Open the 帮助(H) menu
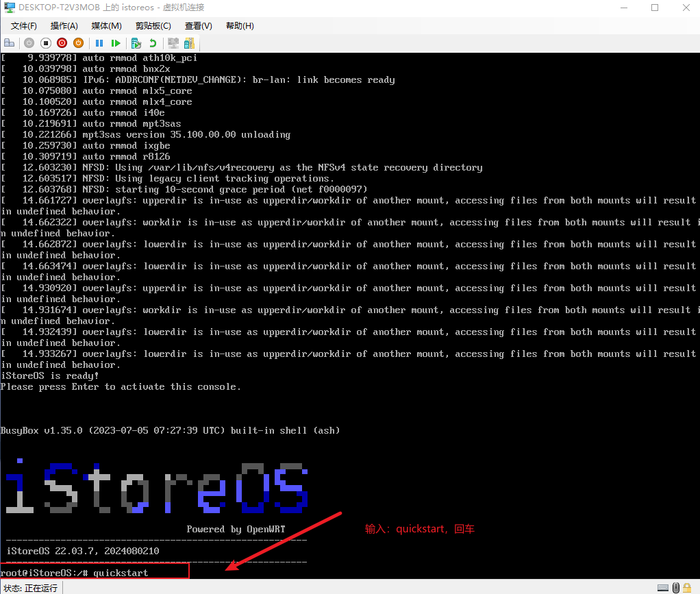Image resolution: width=700 pixels, height=594 pixels. [239, 25]
